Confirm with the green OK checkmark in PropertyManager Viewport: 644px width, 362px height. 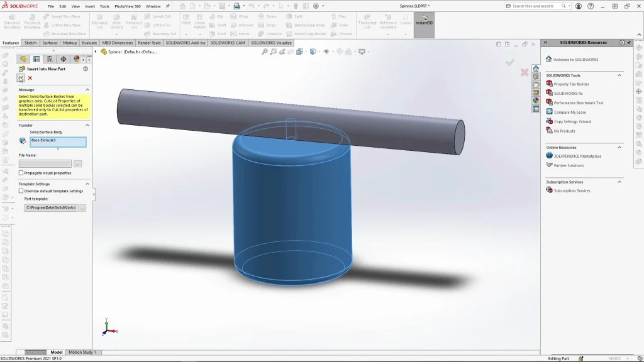pyautogui.click(x=21, y=78)
